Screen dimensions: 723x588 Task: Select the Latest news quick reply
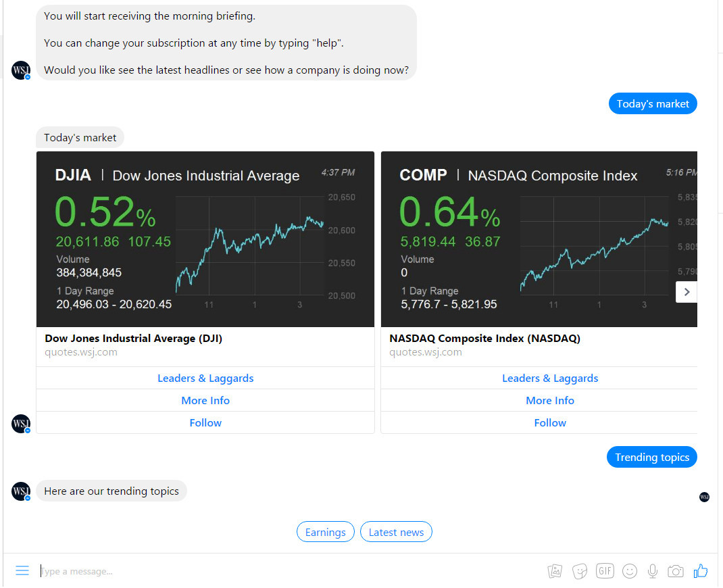click(396, 532)
